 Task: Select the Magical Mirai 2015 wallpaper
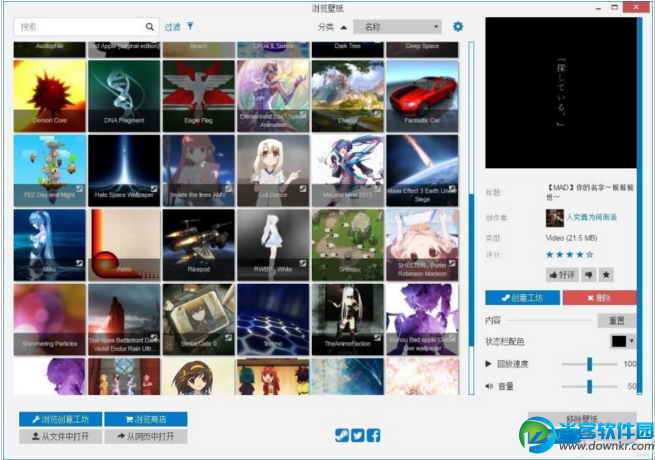348,170
